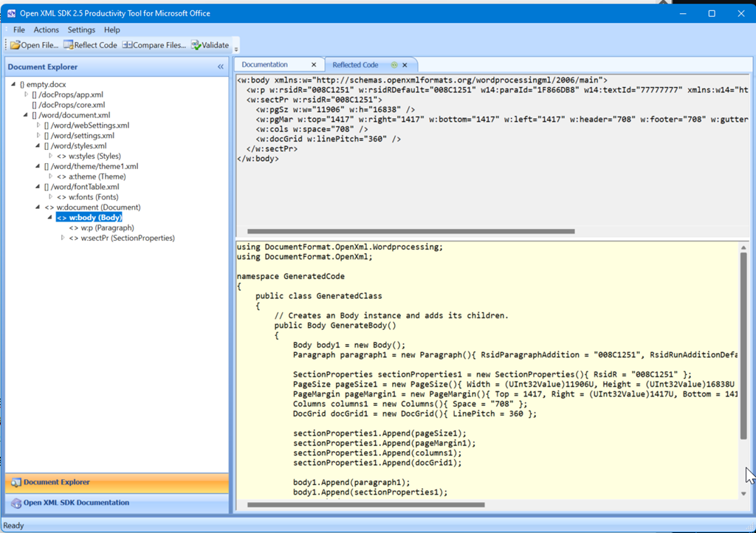Click the toolbar overflow options arrow

[236, 49]
